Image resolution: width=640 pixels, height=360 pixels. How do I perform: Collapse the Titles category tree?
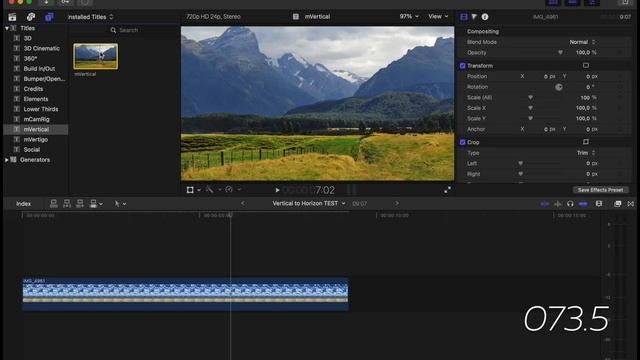[7, 28]
